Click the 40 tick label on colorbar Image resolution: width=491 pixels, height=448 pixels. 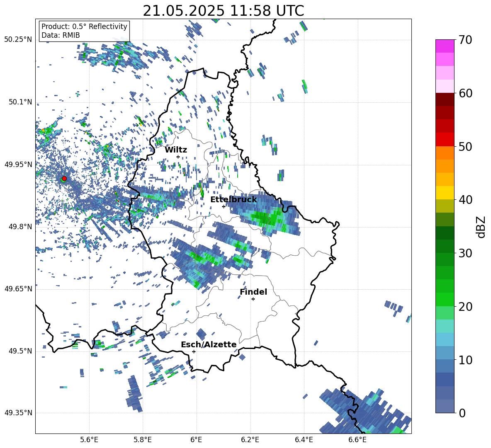(x=465, y=200)
